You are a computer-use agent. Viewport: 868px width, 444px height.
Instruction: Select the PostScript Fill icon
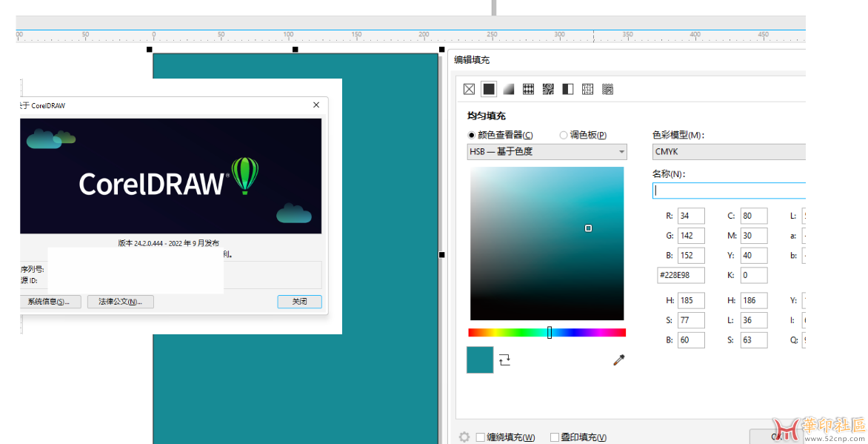pyautogui.click(x=607, y=89)
